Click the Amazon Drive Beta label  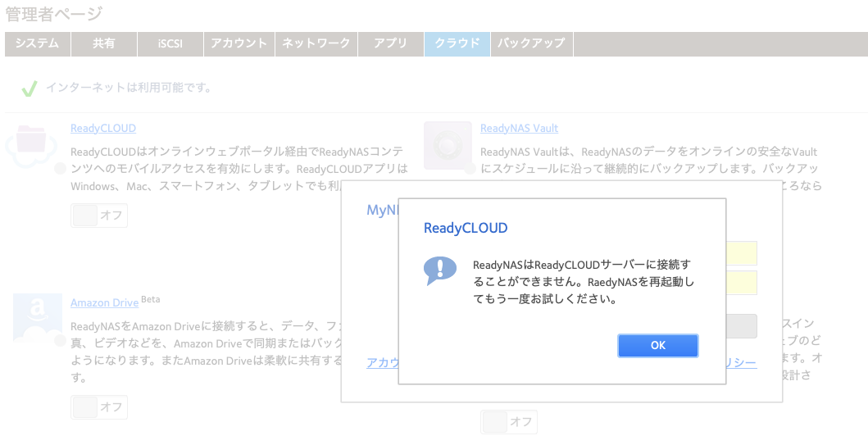point(151,299)
